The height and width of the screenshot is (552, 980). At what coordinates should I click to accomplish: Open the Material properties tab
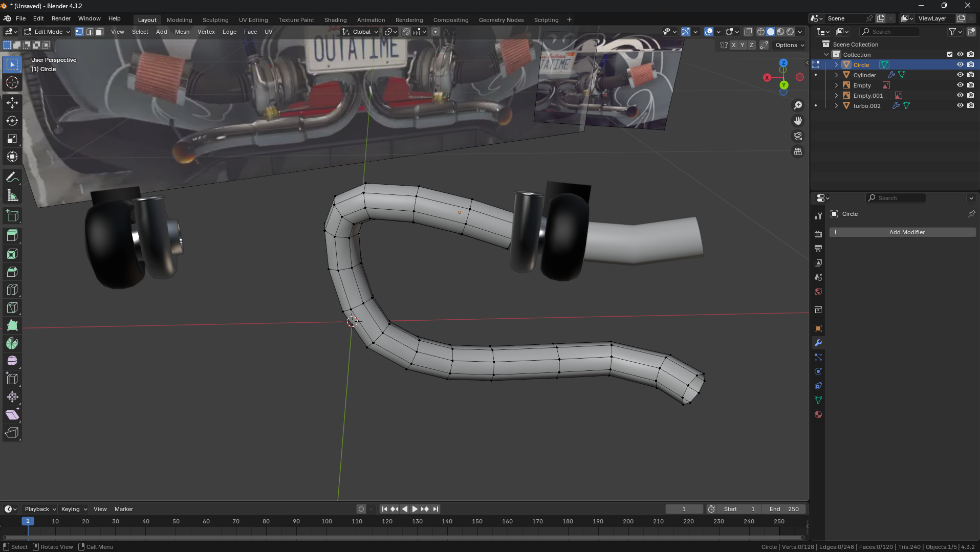pyautogui.click(x=818, y=414)
